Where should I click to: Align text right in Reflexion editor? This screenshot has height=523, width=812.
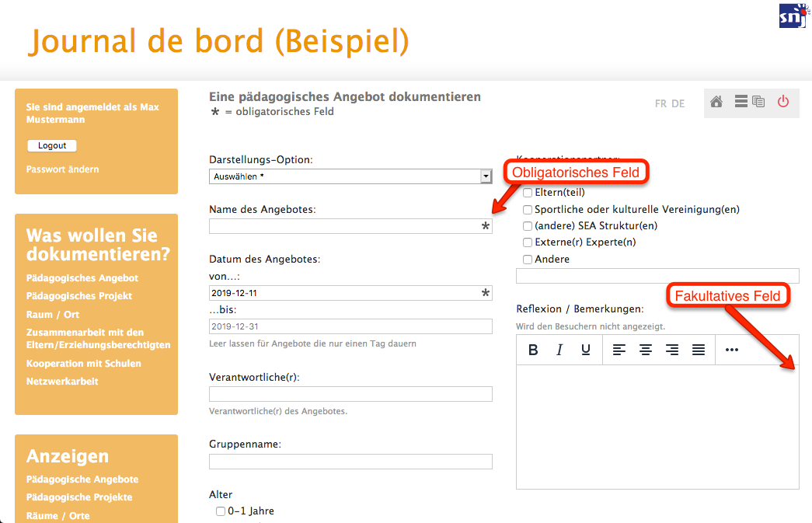pyautogui.click(x=672, y=350)
